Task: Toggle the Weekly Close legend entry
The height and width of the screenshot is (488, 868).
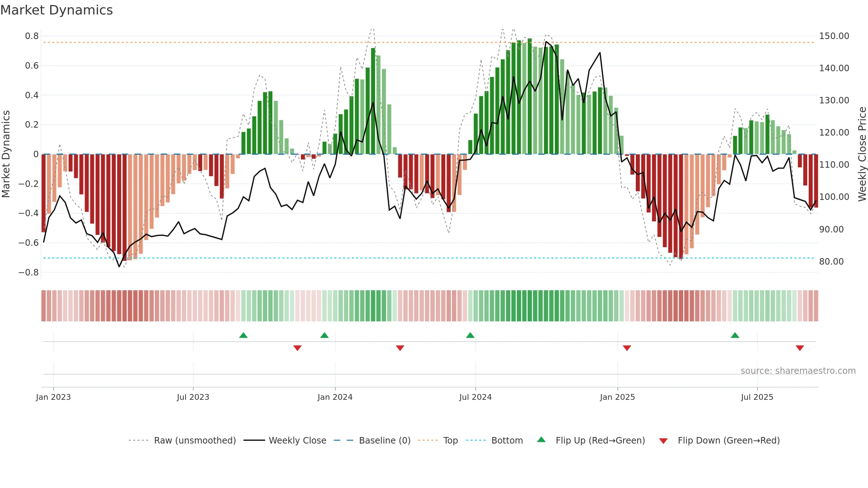Action: point(285,440)
